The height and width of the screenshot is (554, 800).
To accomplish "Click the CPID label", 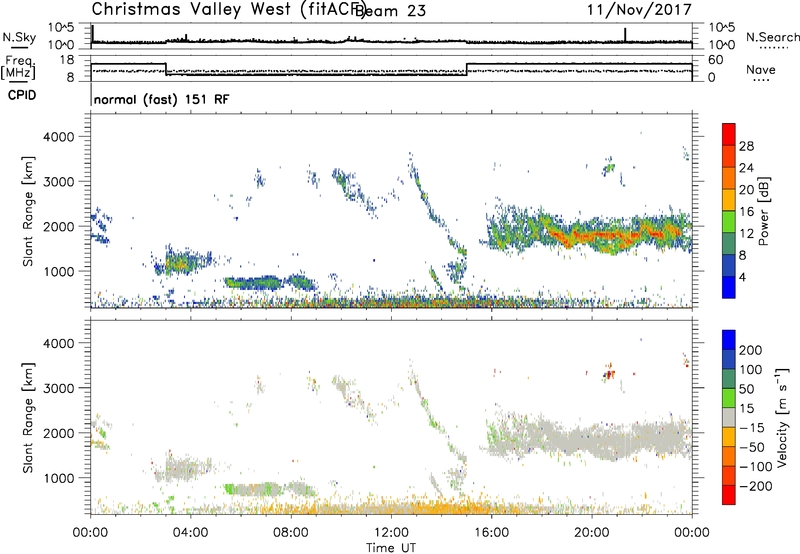I will 22,95.
